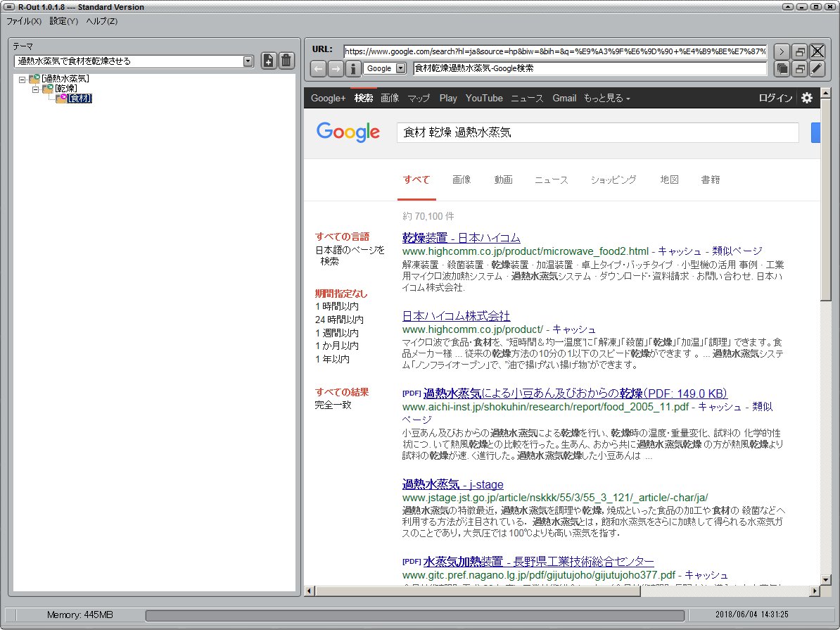
Task: Collapse the 過熱水蒸気 tree node
Action: coord(22,80)
